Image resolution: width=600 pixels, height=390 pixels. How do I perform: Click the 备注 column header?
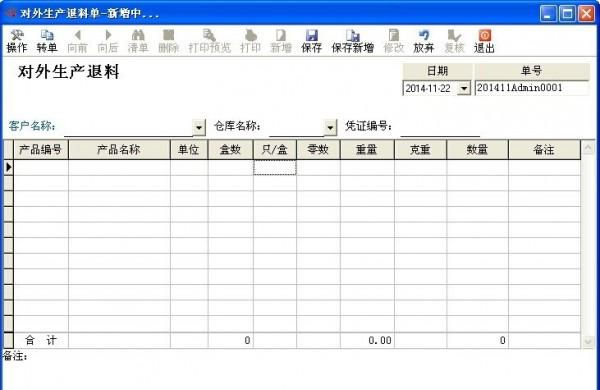click(544, 150)
